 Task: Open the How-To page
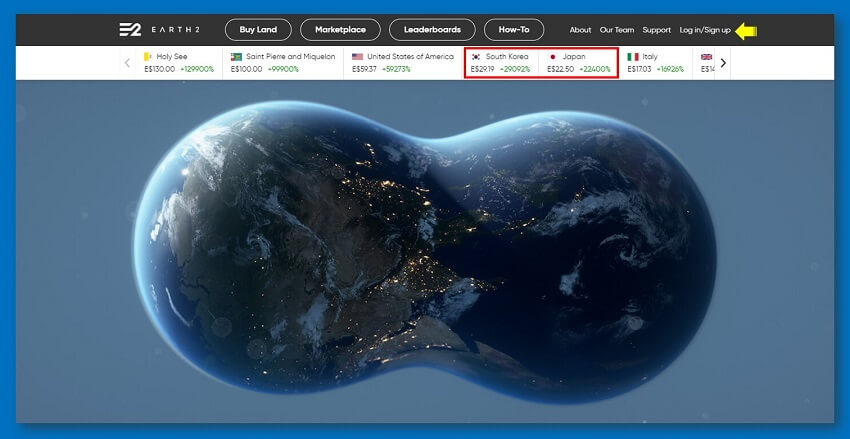click(x=514, y=30)
